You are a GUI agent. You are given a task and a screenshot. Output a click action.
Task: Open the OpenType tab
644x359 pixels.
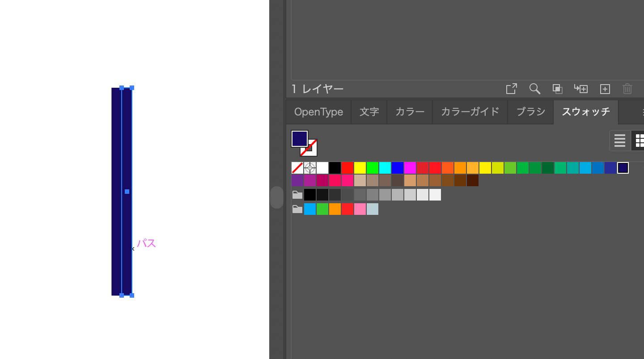tap(318, 112)
